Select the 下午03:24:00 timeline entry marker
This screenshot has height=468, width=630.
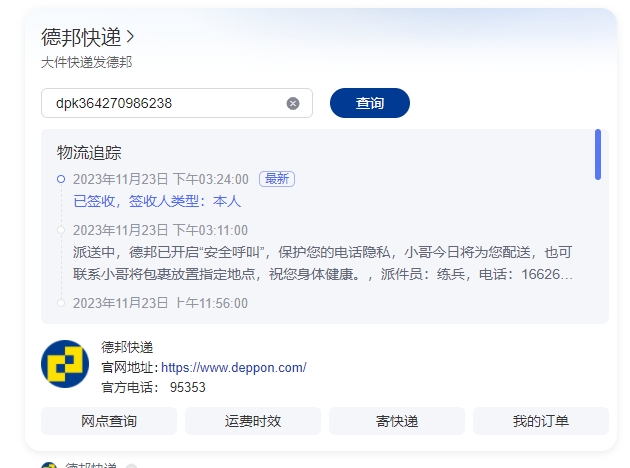coord(61,179)
